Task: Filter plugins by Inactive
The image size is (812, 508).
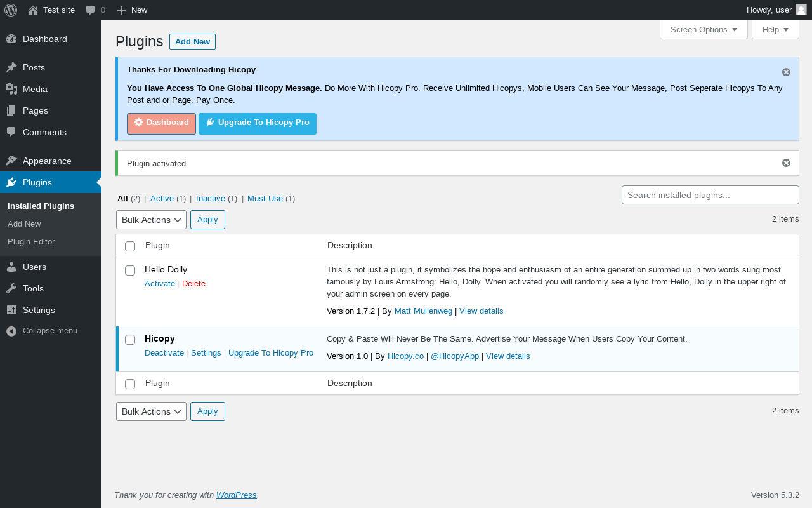Action: pos(211,199)
